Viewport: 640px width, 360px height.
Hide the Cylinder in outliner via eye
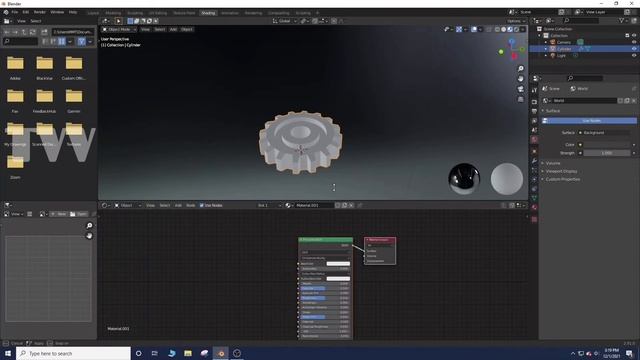pyautogui.click(x=634, y=49)
